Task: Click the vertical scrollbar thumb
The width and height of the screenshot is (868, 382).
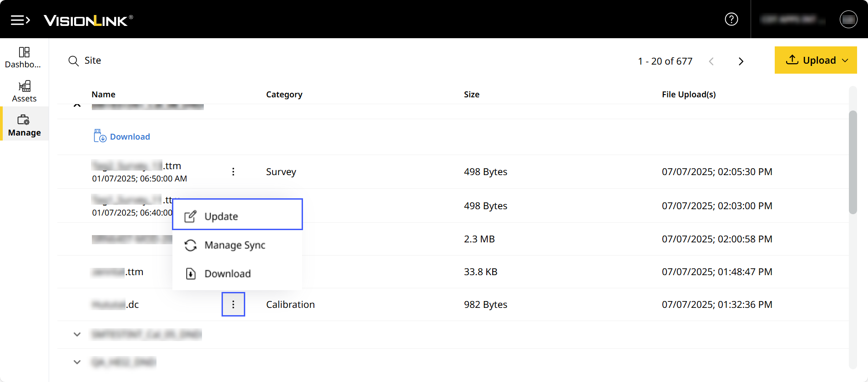Action: pos(853,161)
